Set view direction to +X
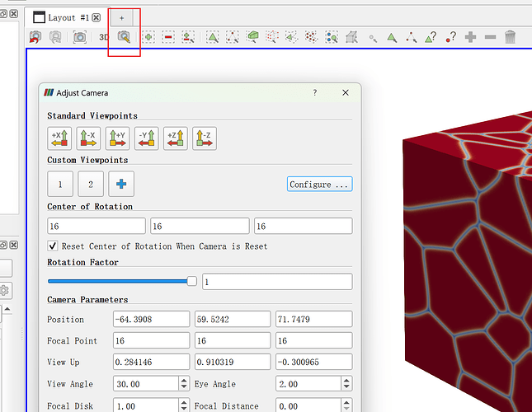 point(59,138)
